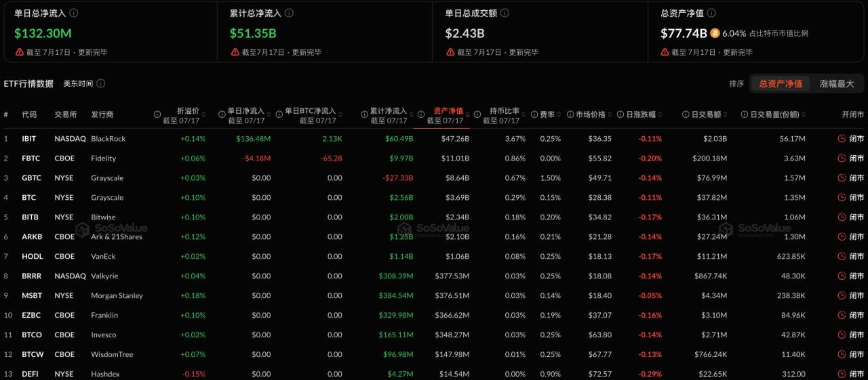Sort by 折溢价 using its arrows
This screenshot has width=868, height=380.
tap(204, 114)
